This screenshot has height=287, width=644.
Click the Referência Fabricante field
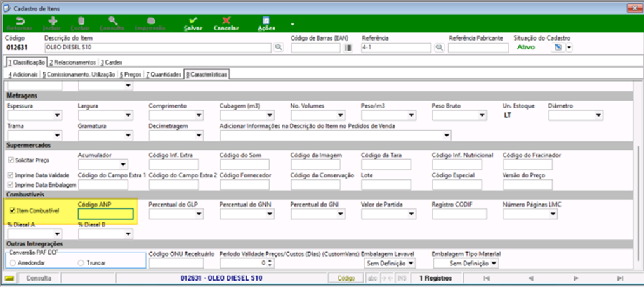[x=478, y=48]
